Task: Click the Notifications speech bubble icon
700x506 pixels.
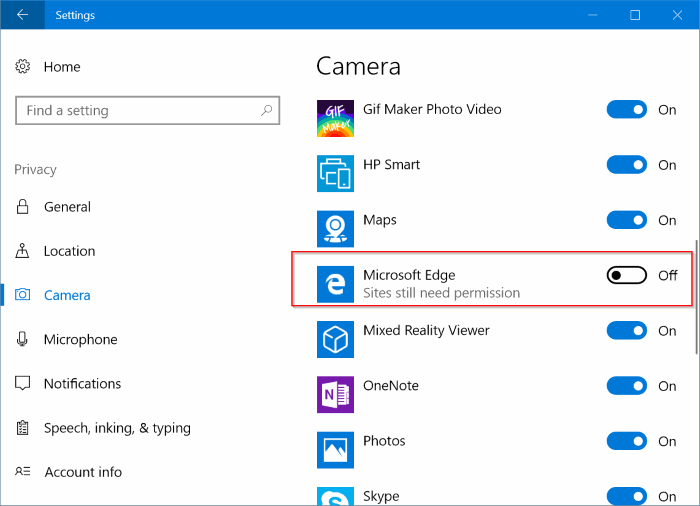Action: tap(22, 383)
